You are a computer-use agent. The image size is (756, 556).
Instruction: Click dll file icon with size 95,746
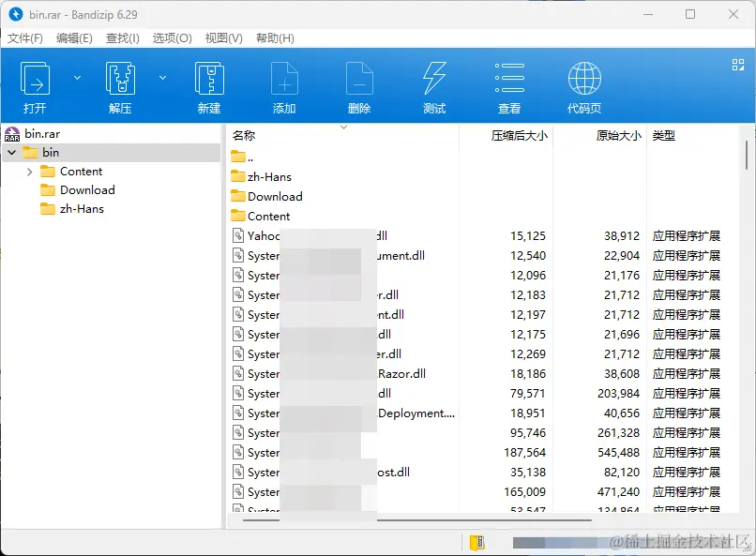tap(238, 432)
